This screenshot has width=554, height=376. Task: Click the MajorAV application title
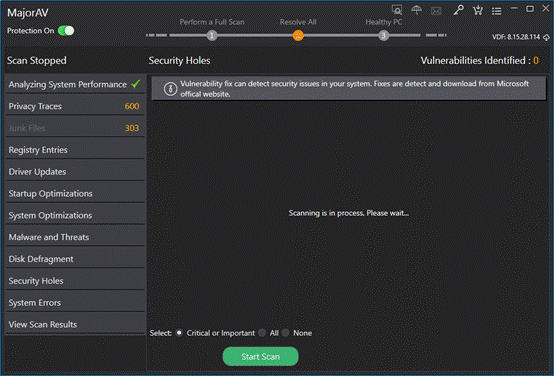[x=28, y=13]
